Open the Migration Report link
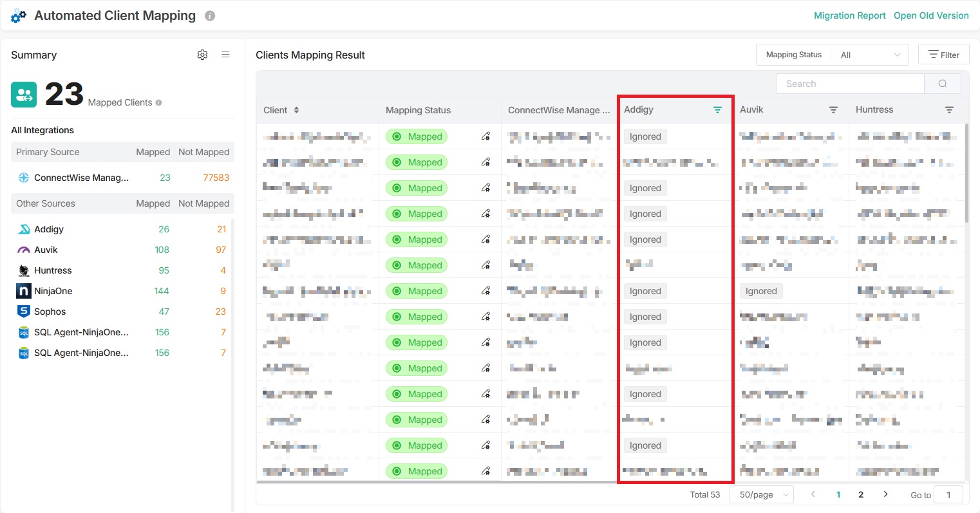Viewport: 980px width, 513px height. (x=850, y=15)
